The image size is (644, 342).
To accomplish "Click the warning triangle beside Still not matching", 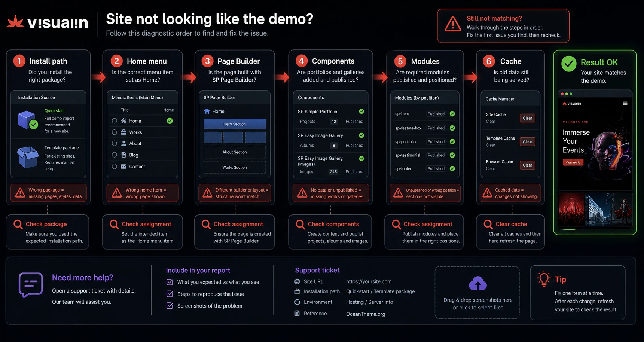I will click(x=453, y=24).
